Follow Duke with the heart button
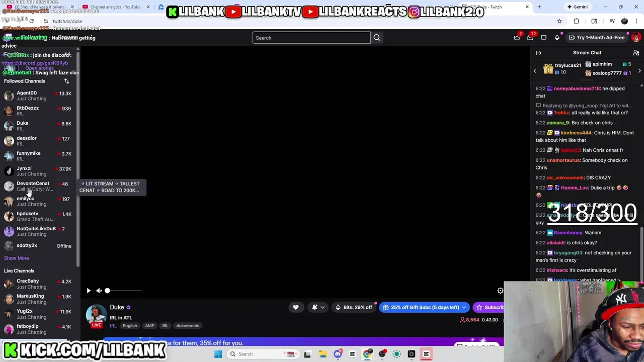The width and height of the screenshot is (644, 362). (296, 307)
